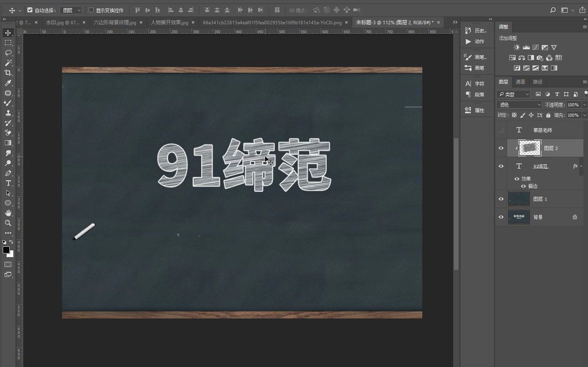Select the Zoom tool
The image size is (588, 367).
[x=8, y=223]
